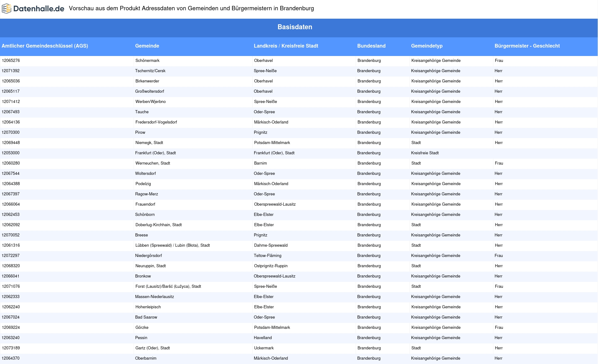Select the Woltersdorf cell
Image resolution: width=598 pixels, height=364 pixels.
pos(193,174)
